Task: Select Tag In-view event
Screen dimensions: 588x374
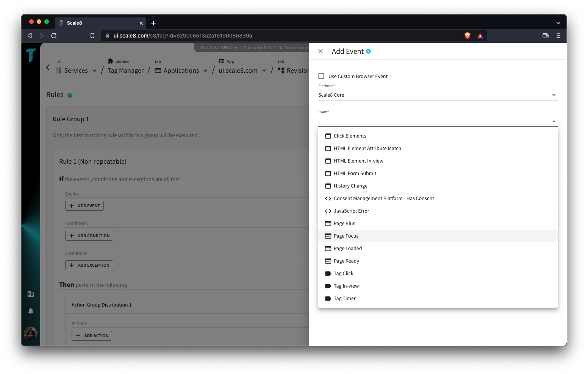Action: point(438,286)
